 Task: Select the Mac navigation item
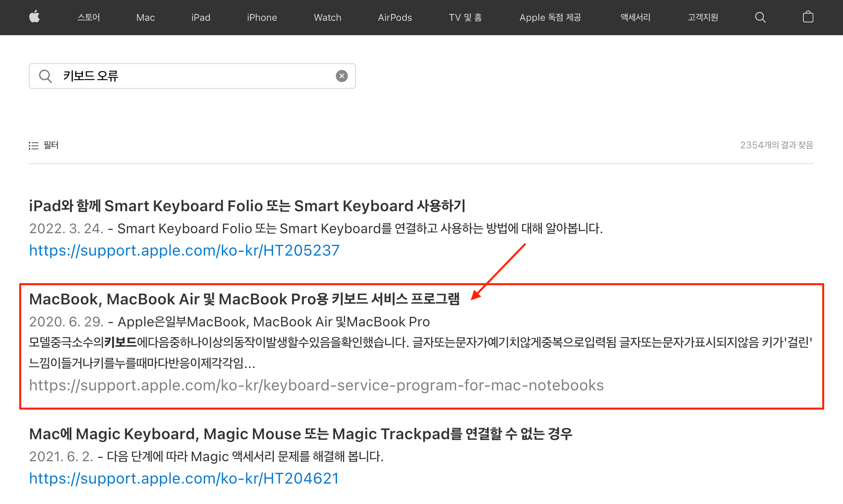(146, 17)
